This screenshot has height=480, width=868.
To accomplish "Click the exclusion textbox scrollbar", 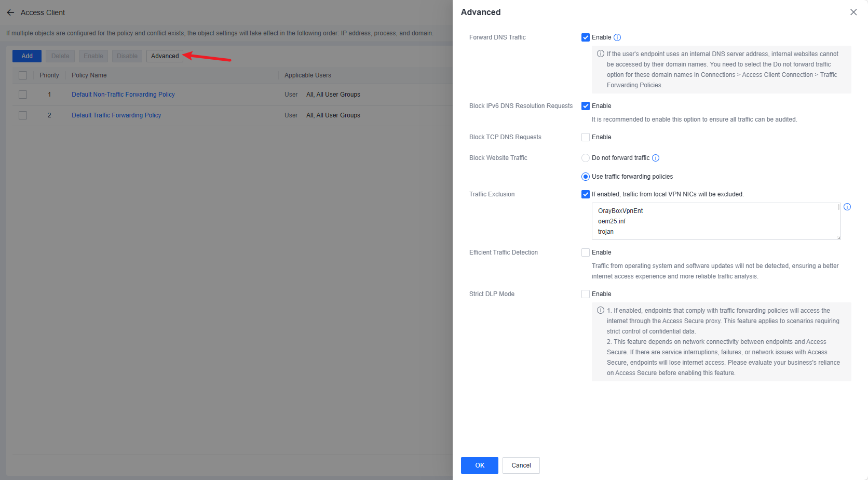I will (838, 207).
